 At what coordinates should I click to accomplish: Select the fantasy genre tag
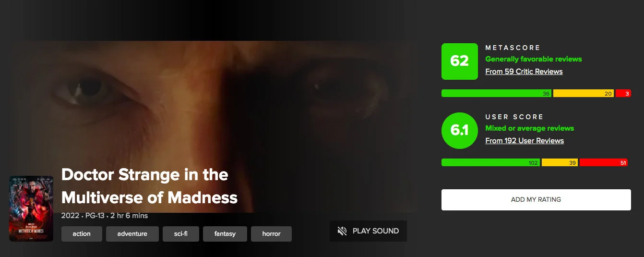click(x=225, y=234)
